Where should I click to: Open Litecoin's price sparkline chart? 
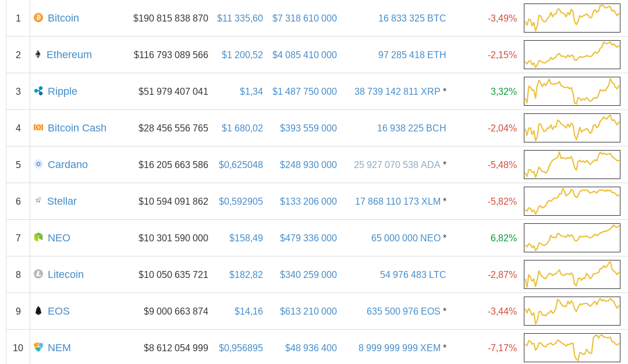[x=572, y=274]
